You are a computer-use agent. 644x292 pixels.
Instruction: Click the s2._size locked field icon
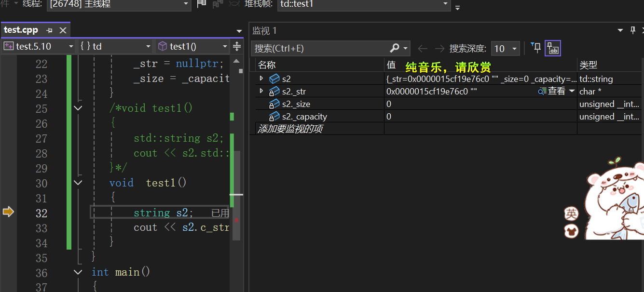(274, 104)
